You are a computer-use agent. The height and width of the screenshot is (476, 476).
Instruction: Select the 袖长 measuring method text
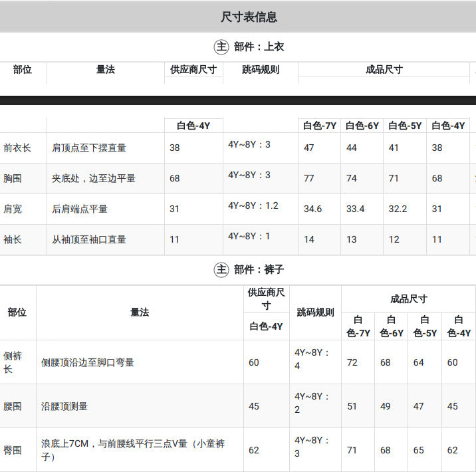coord(88,239)
